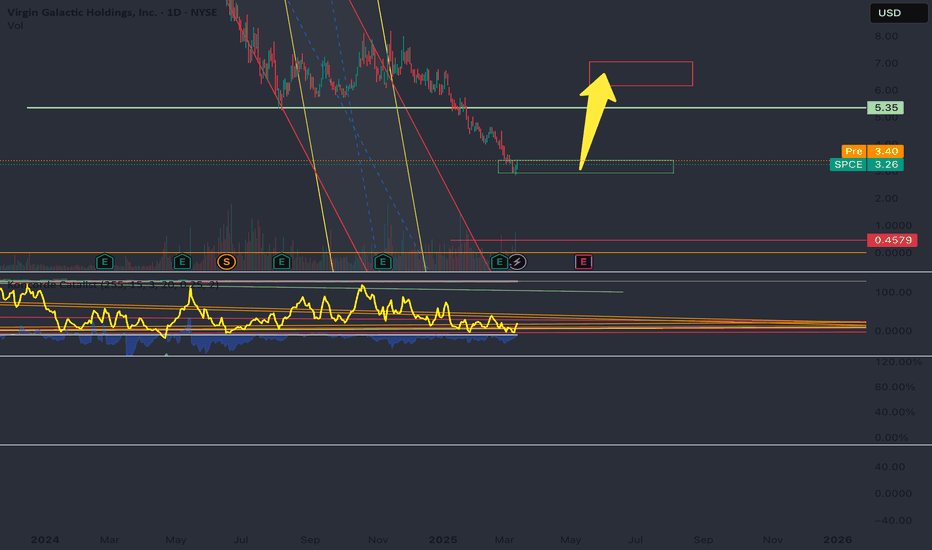
Task: Open the Koncorde Catalist indicator legend
Action: coord(113,285)
